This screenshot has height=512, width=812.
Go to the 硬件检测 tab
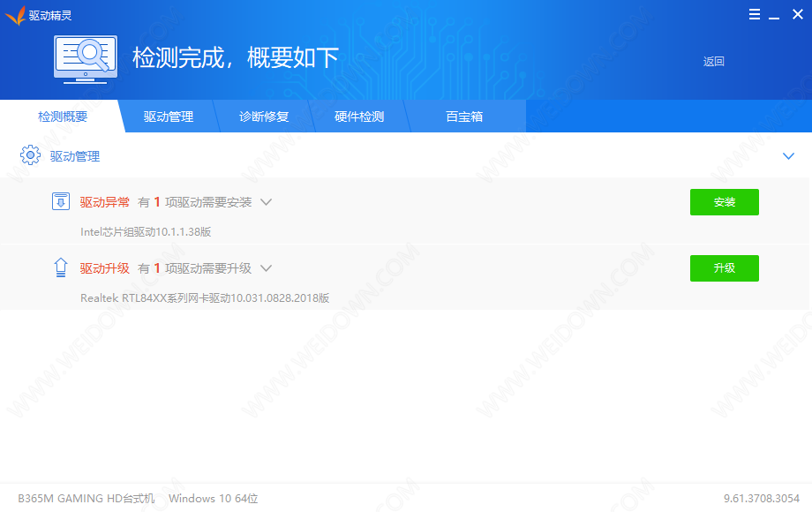pyautogui.click(x=359, y=117)
